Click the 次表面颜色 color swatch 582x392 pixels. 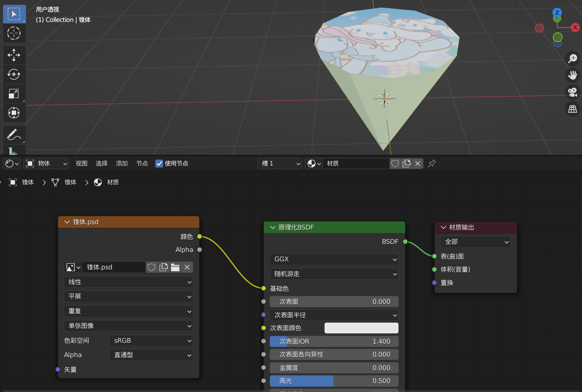click(x=361, y=328)
